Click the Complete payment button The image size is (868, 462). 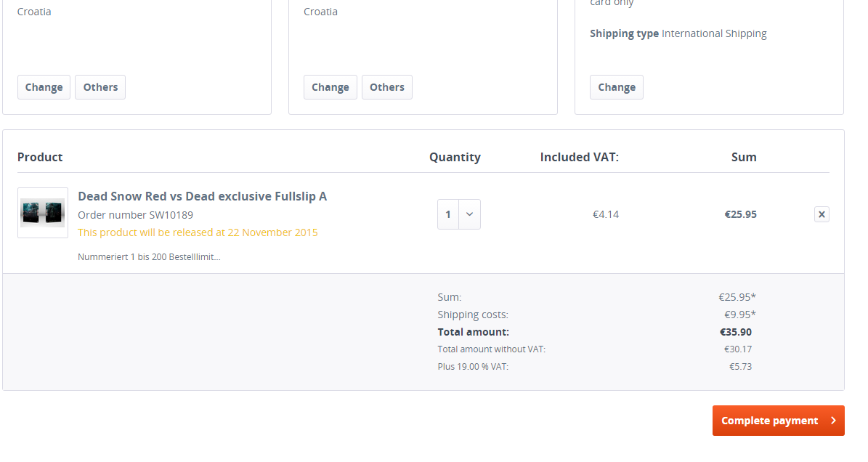(779, 421)
